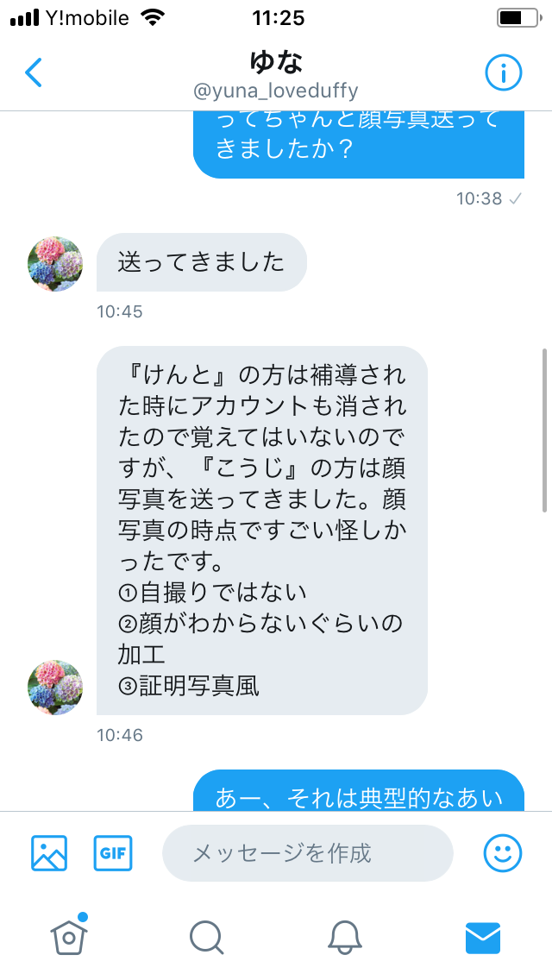Open the GIF picker

click(x=113, y=852)
